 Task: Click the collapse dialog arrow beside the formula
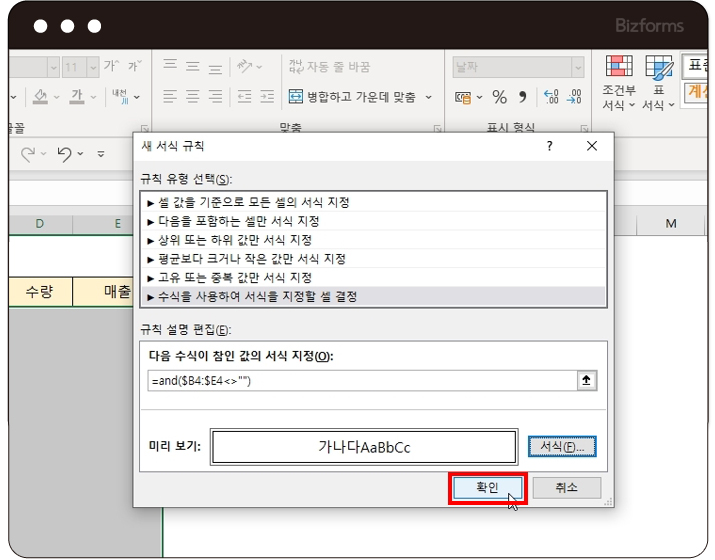(x=587, y=380)
